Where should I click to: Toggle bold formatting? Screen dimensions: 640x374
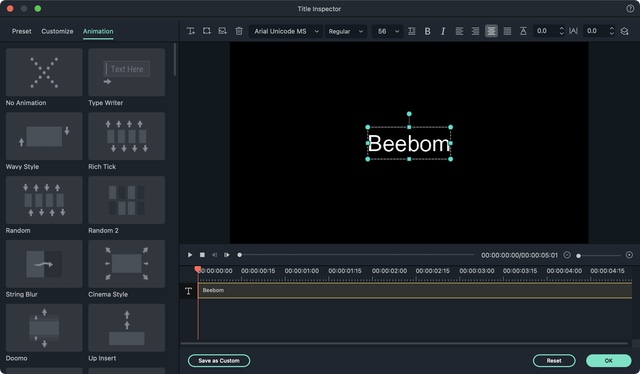pyautogui.click(x=427, y=31)
